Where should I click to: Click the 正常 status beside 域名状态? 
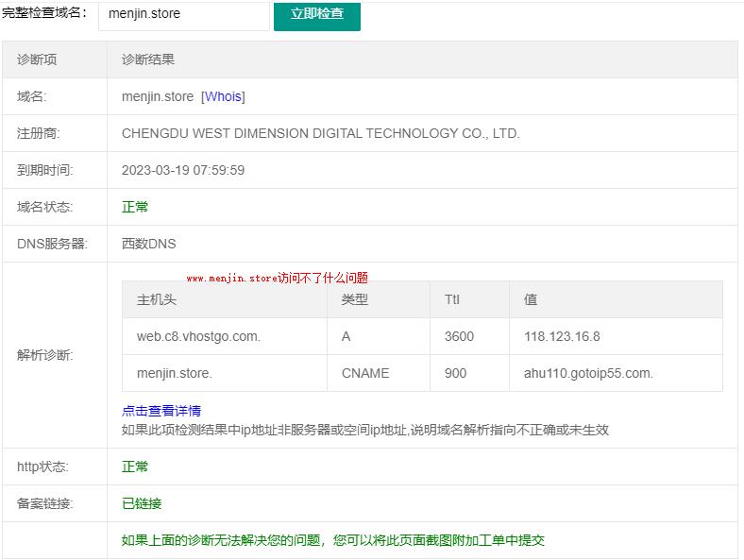135,207
